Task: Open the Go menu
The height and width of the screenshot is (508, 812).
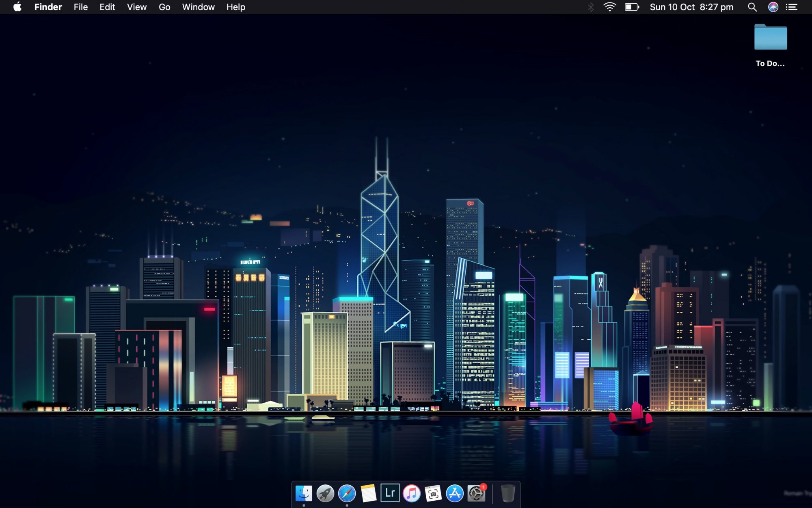Action: (x=164, y=7)
